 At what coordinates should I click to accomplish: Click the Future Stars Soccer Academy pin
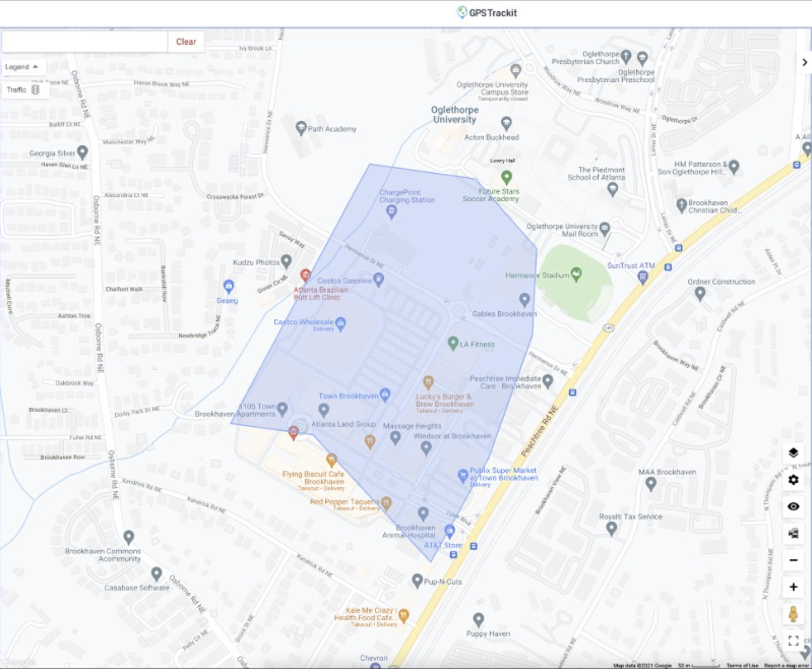click(x=506, y=177)
